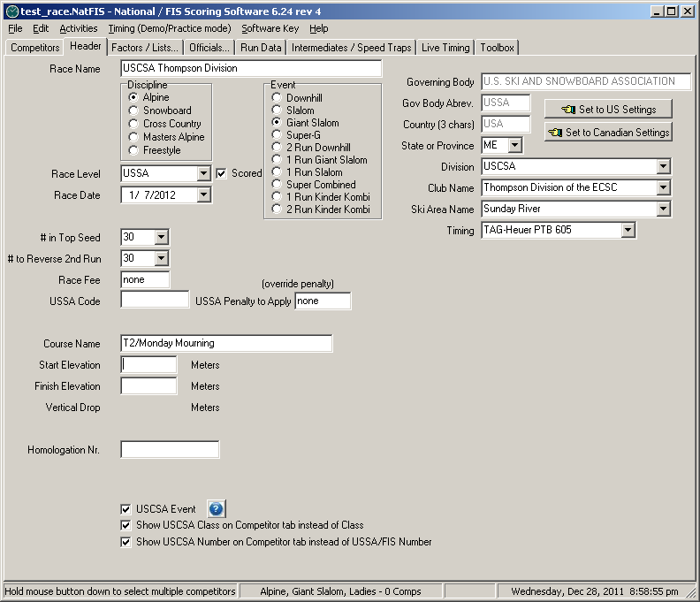The height and width of the screenshot is (602, 700).
Task: Expand the Timing device dropdown
Action: click(628, 230)
